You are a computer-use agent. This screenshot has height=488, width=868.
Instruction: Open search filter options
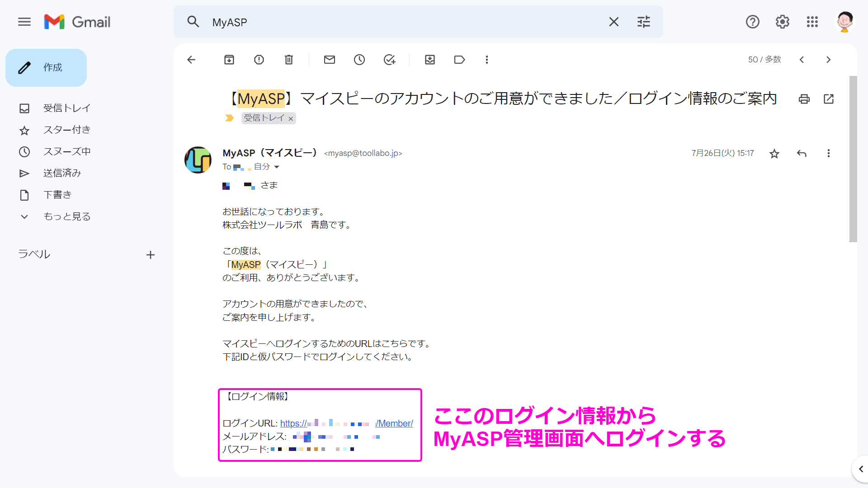pyautogui.click(x=643, y=22)
